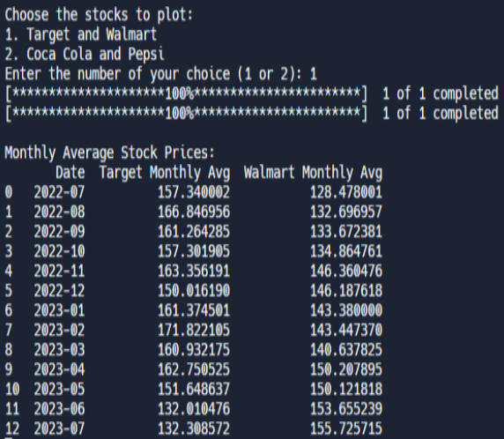Click the Target value 150.016190
The width and height of the screenshot is (504, 439).
(x=194, y=291)
